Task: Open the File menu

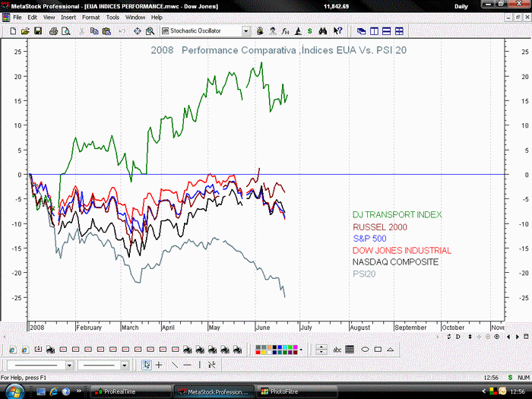Action: coord(17,17)
